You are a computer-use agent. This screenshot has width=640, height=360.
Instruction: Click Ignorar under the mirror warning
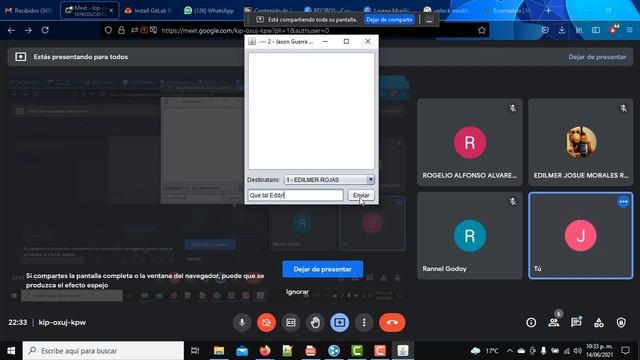coord(297,292)
